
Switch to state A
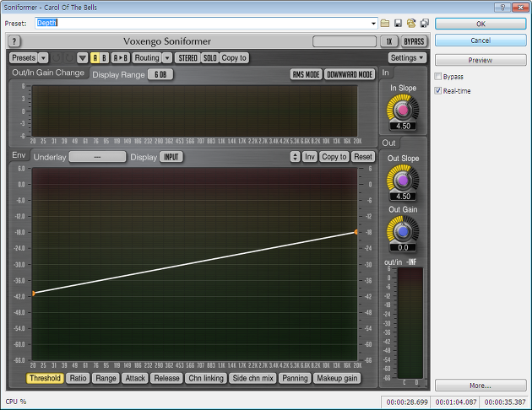(95, 58)
